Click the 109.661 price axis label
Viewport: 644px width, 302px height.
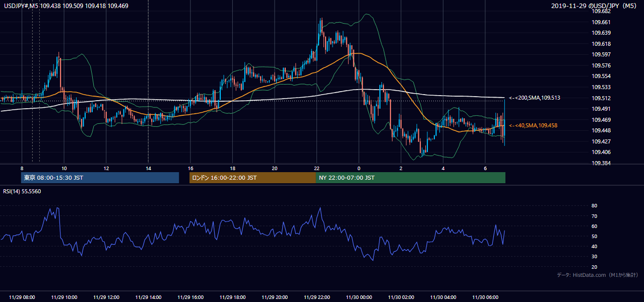coord(601,22)
